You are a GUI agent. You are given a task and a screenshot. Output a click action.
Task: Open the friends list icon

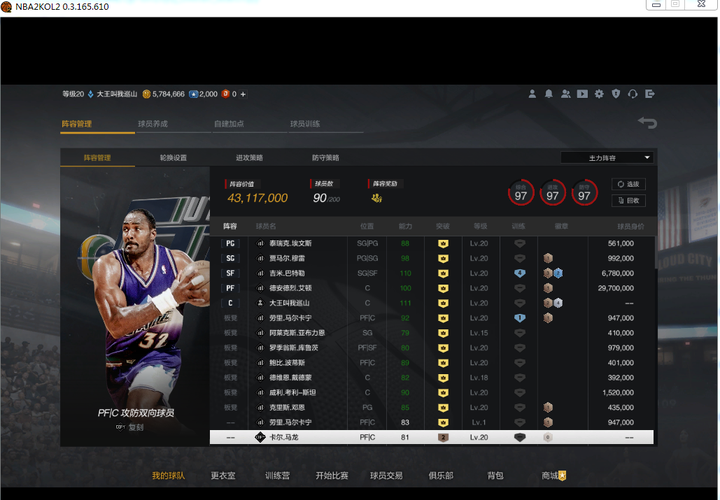point(566,94)
